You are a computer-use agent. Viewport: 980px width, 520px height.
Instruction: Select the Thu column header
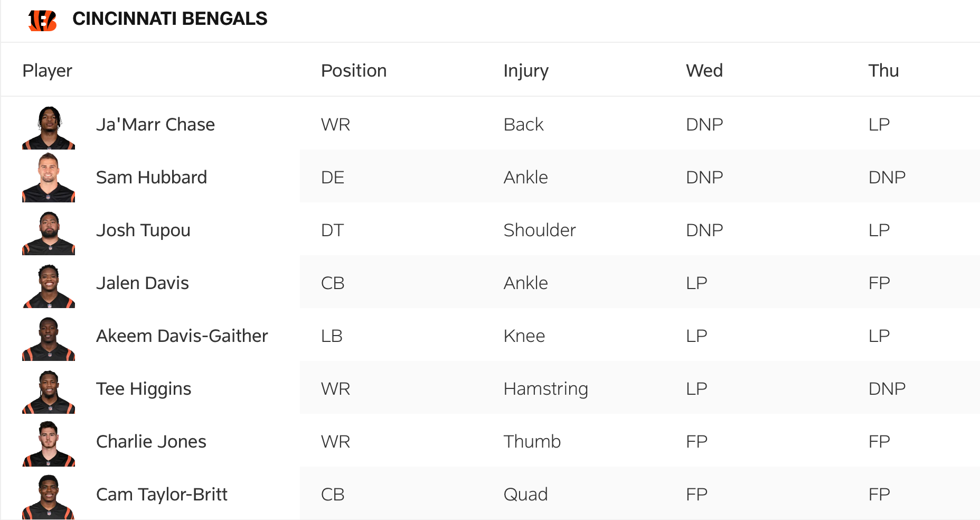(x=883, y=71)
